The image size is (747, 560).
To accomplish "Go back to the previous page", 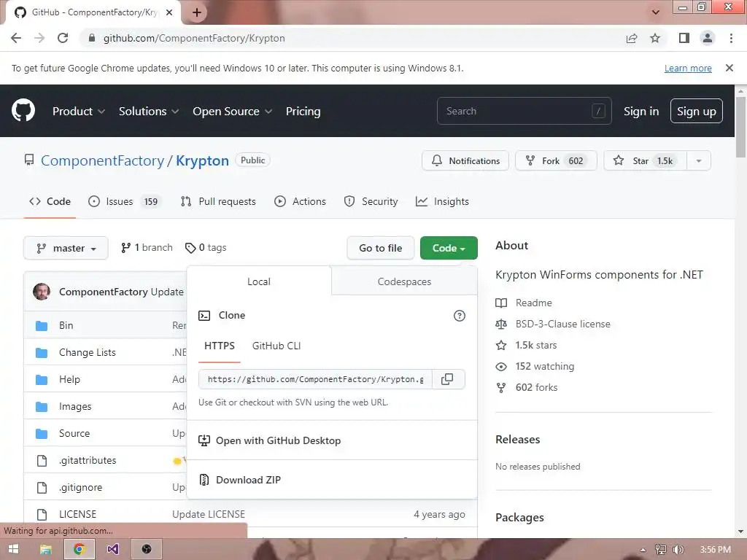I will pyautogui.click(x=16, y=38).
